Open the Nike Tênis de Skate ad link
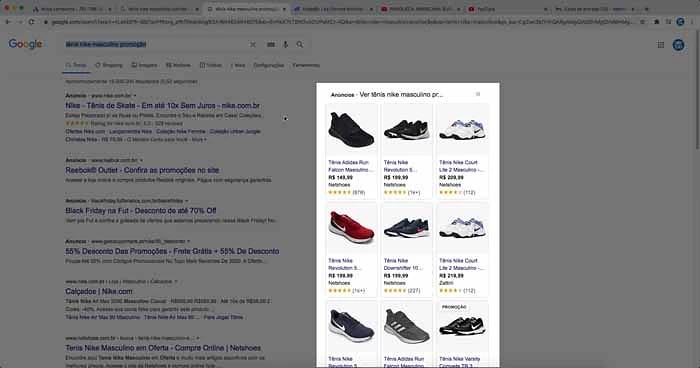 coord(162,106)
